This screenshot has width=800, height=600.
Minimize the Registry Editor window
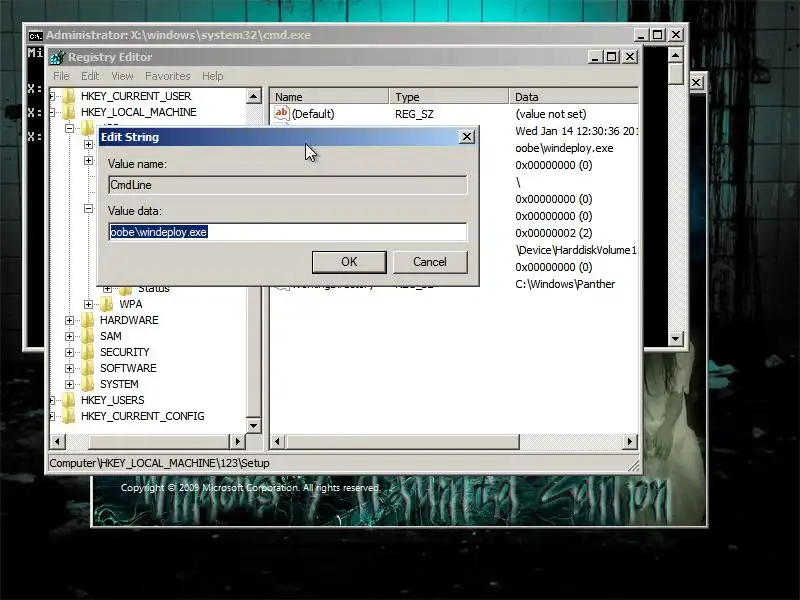(x=594, y=57)
